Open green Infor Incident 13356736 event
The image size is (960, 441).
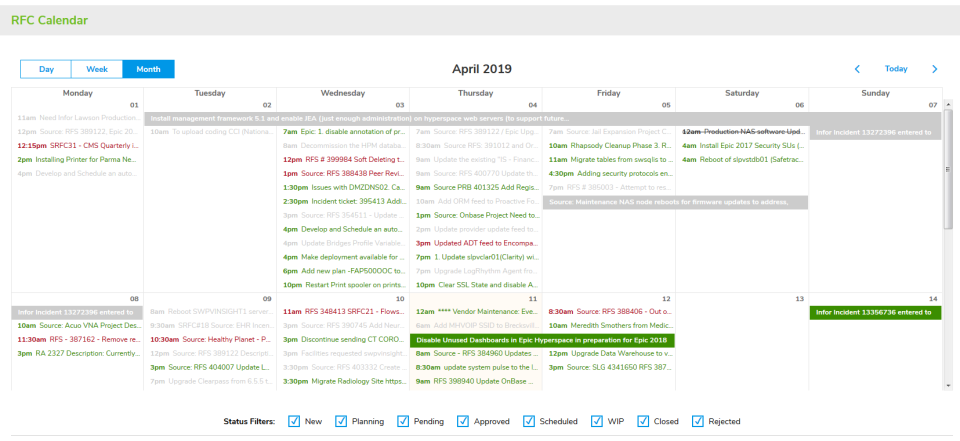point(875,312)
